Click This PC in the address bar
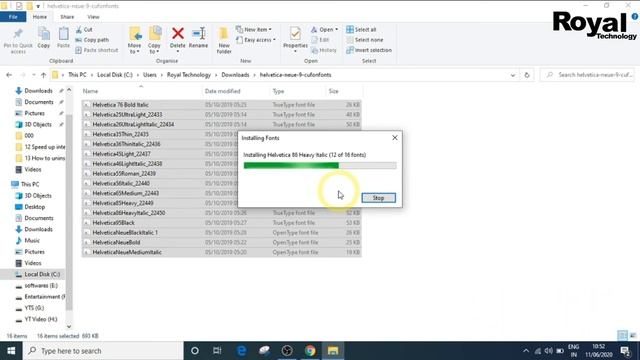 pyautogui.click(x=77, y=75)
